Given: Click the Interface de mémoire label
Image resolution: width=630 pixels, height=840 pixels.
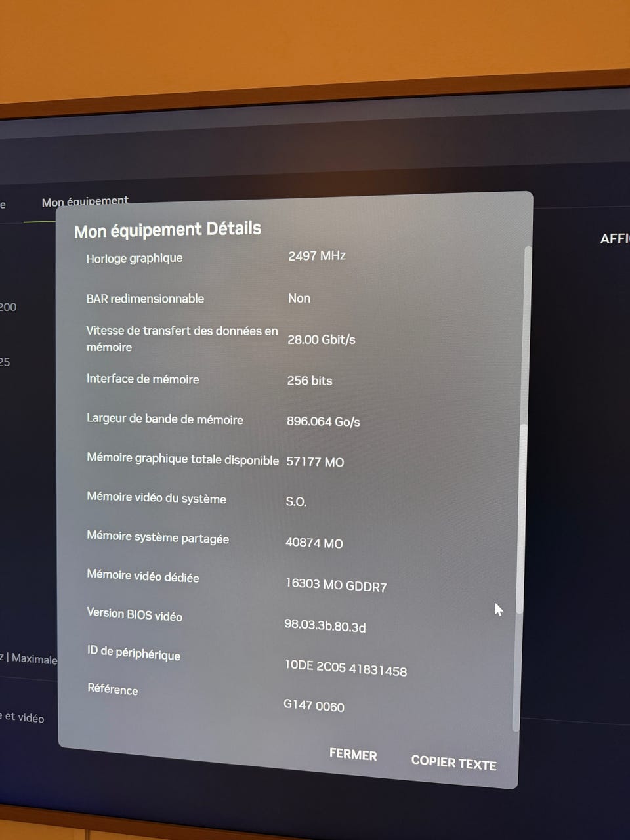Looking at the screenshot, I should tap(142, 379).
